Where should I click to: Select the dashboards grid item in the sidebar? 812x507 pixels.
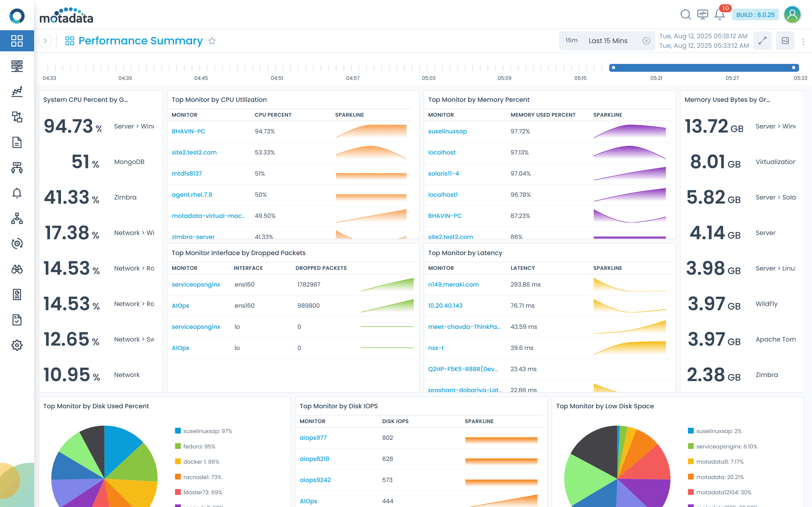pyautogui.click(x=17, y=41)
